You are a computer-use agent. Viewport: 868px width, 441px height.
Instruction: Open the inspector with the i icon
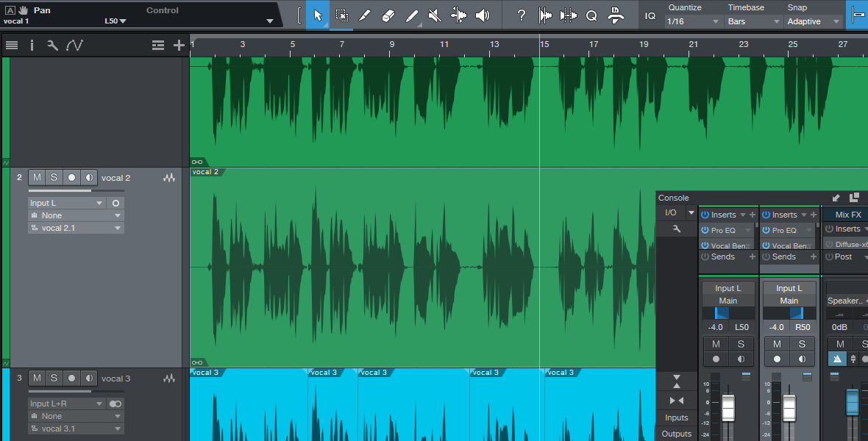(x=32, y=45)
